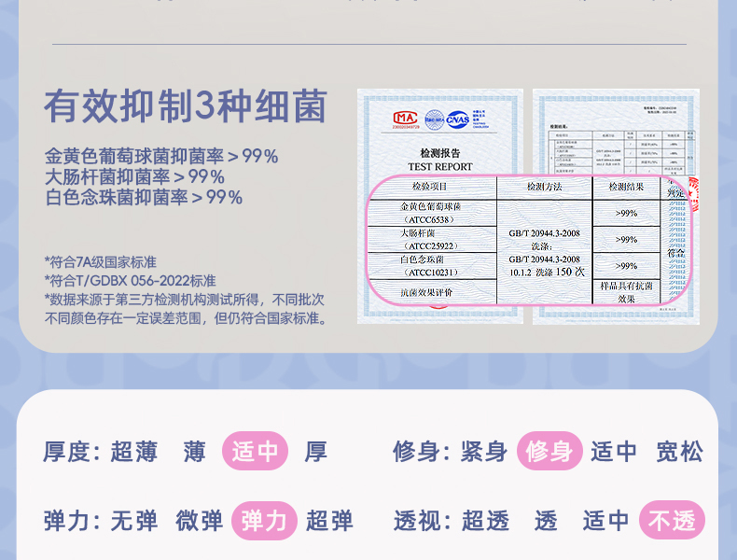Click the 透视 row label

[x=422, y=521]
